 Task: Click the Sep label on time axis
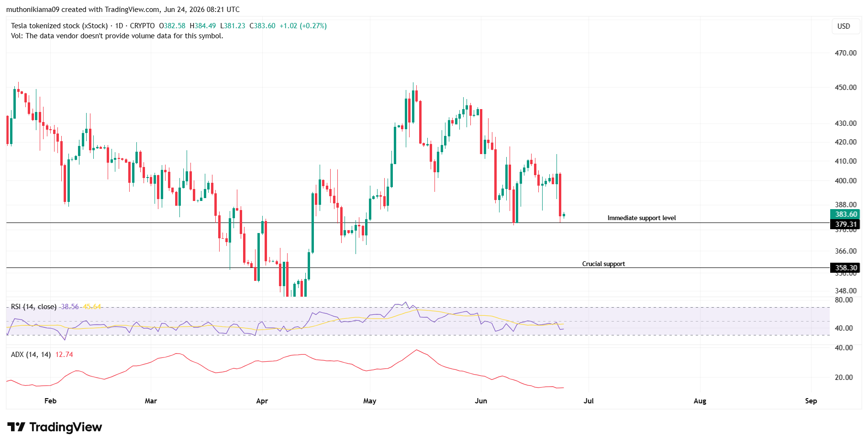point(811,401)
